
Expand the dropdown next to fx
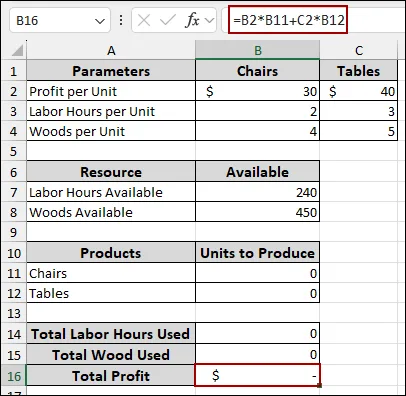(209, 21)
